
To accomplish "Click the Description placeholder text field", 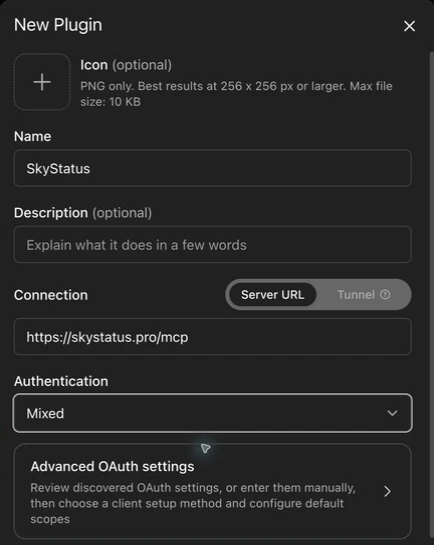I will coord(213,245).
